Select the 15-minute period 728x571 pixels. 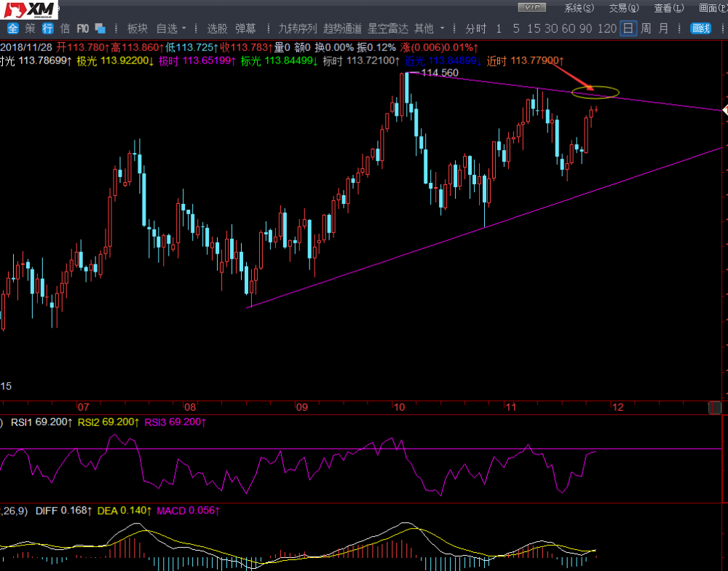534,29
